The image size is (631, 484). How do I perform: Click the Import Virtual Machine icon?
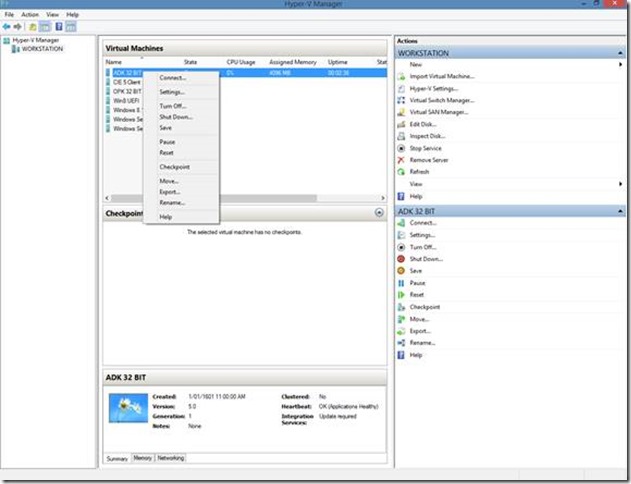pyautogui.click(x=401, y=76)
